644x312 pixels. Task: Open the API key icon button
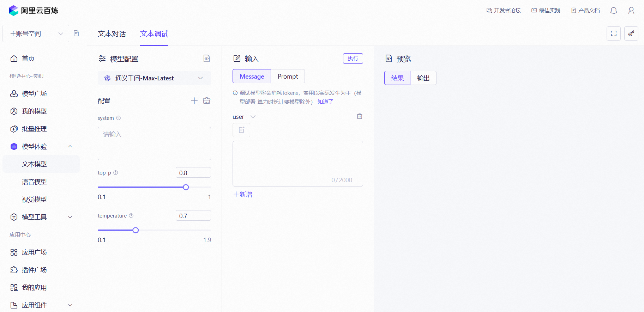[x=631, y=33]
